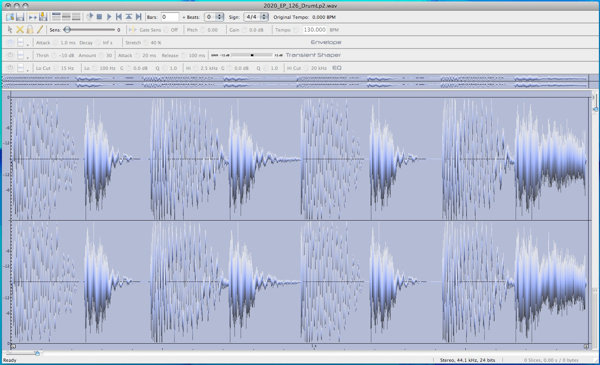Click the Pitch knob
Screen dimensions: 600x365
coord(202,30)
